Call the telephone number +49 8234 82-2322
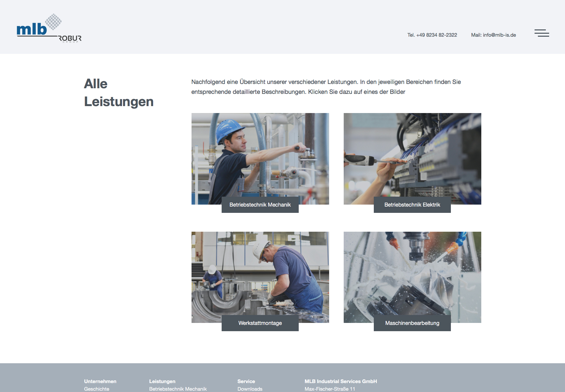The height and width of the screenshot is (392, 565). pyautogui.click(x=432, y=35)
